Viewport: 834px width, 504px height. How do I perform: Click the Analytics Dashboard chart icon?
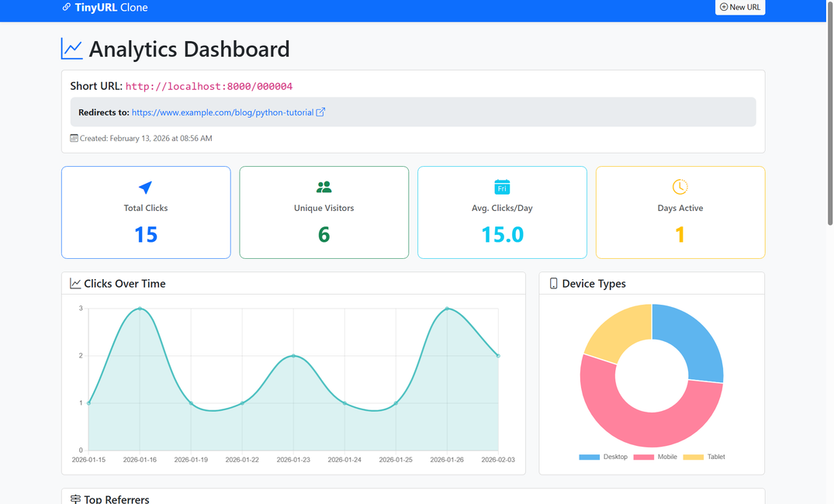[72, 49]
